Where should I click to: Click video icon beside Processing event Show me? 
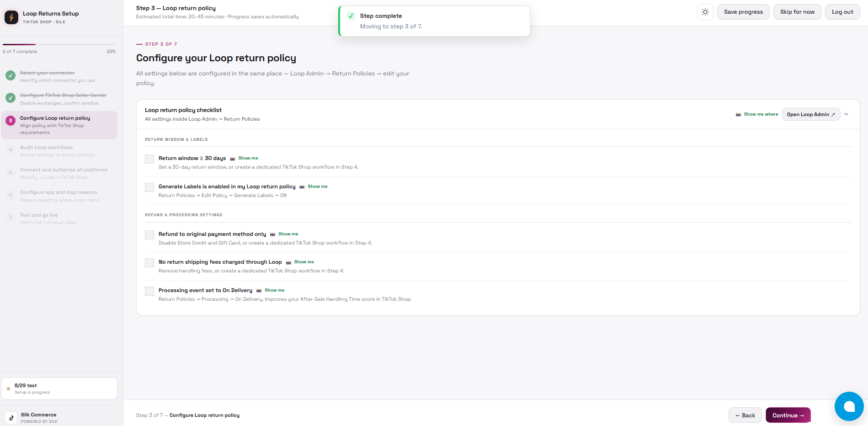pyautogui.click(x=259, y=291)
